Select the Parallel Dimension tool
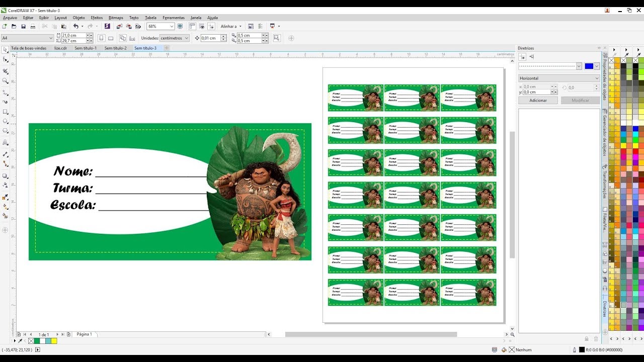 (x=5, y=154)
